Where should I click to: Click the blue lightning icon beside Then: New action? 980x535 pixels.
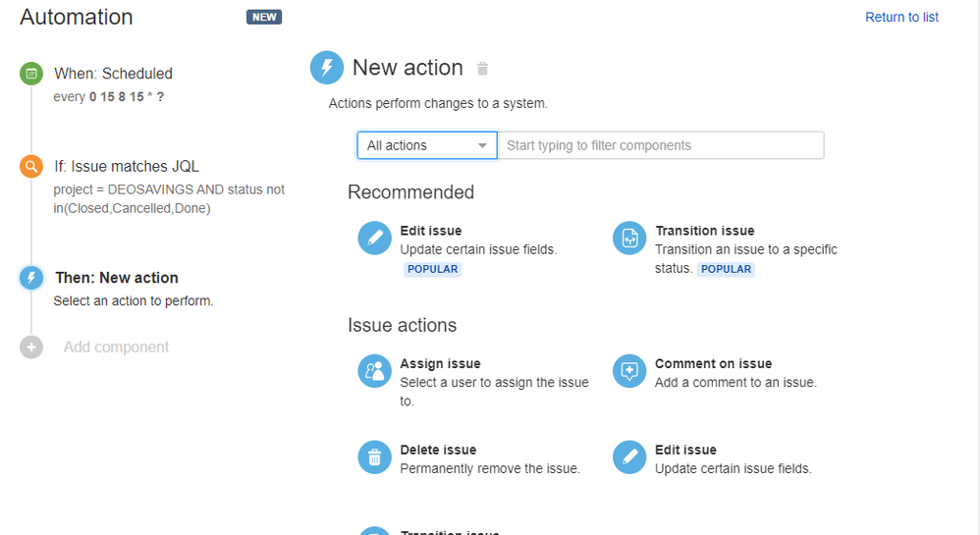31,278
